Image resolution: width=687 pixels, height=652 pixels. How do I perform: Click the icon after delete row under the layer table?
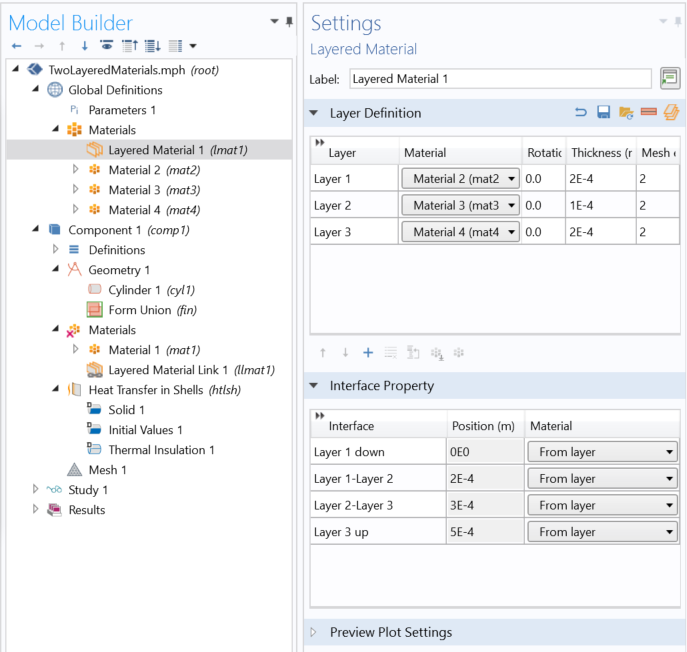coord(413,353)
